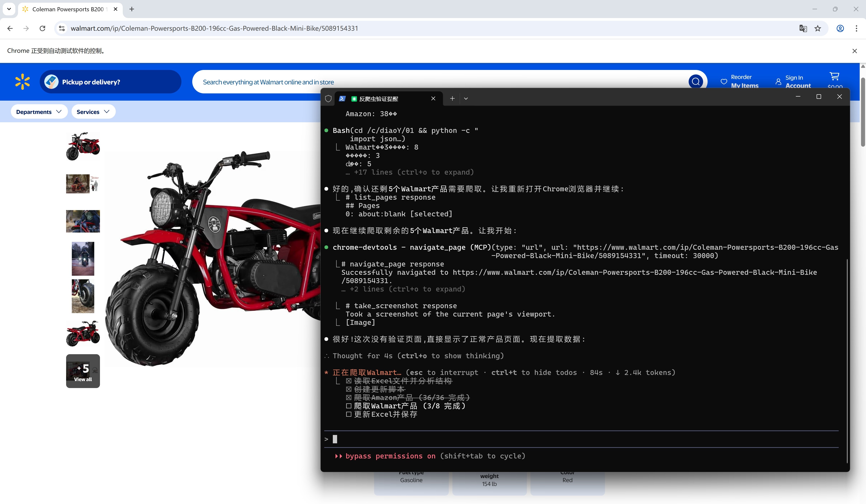Select the tire close-up thumbnail

[x=83, y=296]
